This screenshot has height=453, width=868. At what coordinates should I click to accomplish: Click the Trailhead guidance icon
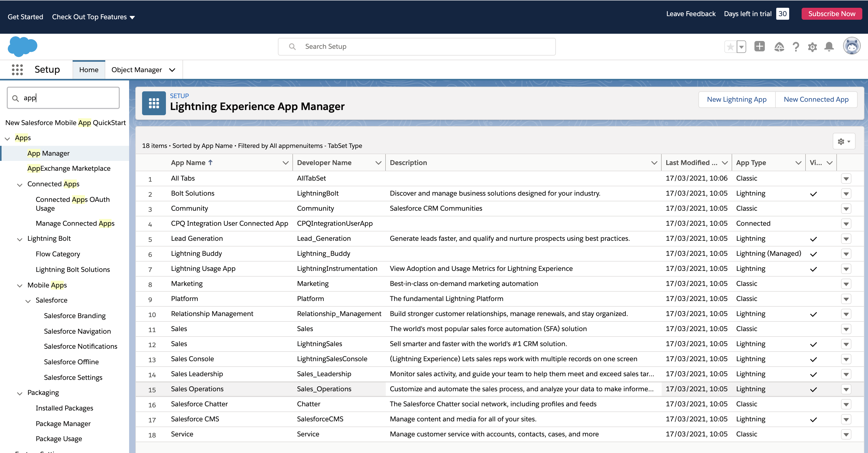(x=779, y=47)
